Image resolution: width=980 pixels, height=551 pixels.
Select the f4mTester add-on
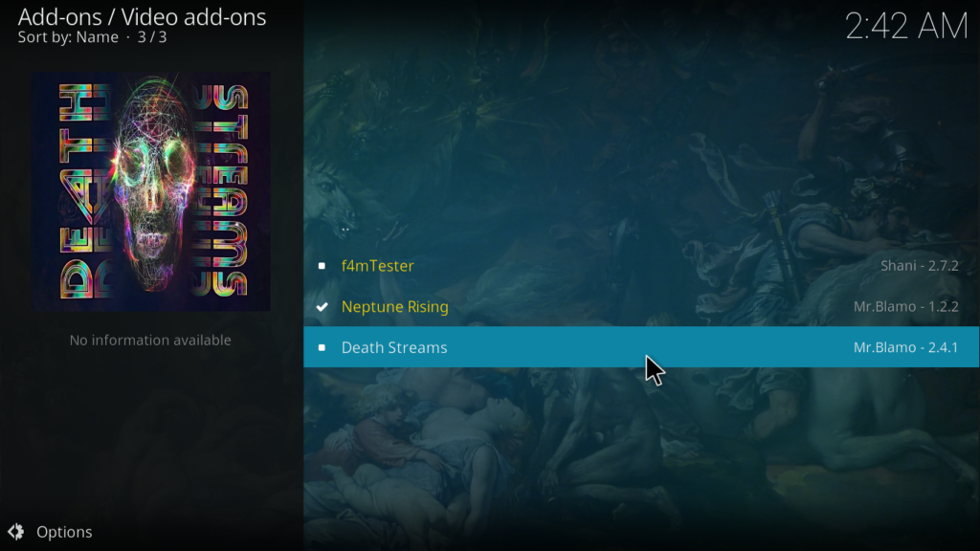[x=641, y=266]
